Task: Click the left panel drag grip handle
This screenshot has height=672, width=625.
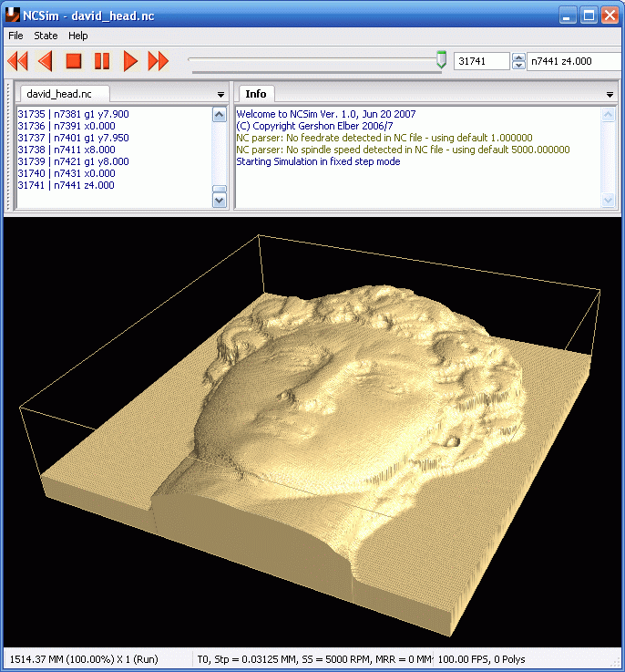Action: 8,145
